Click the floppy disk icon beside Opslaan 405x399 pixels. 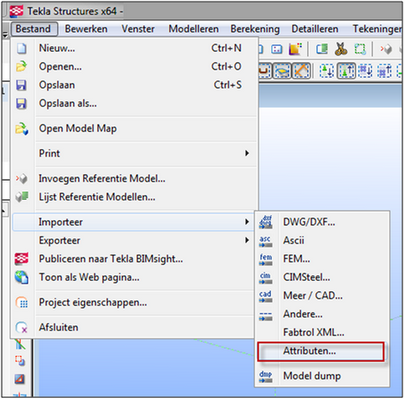point(21,85)
